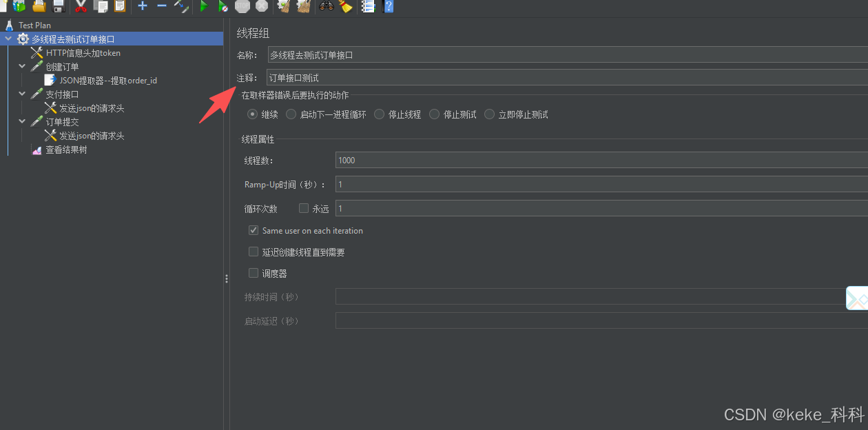Select 发送json的请求头 under 支付接口
Viewport: 868px width, 430px height.
(92, 108)
